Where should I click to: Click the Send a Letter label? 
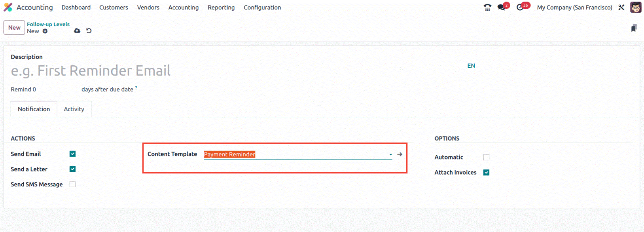click(29, 169)
